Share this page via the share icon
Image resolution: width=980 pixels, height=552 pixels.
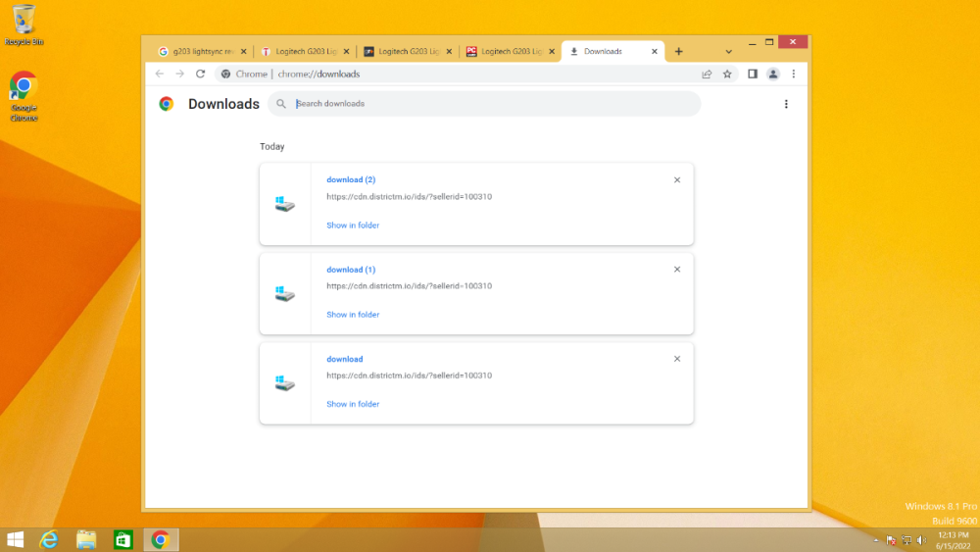pos(707,74)
